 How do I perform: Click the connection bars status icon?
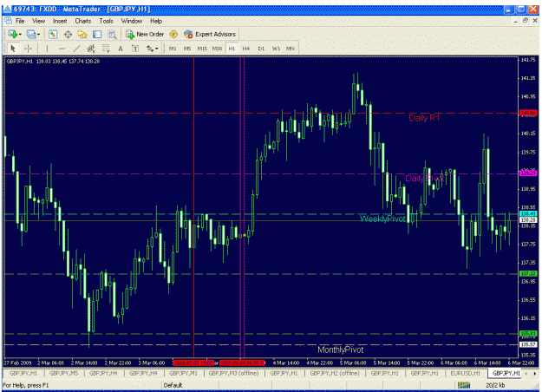(464, 385)
